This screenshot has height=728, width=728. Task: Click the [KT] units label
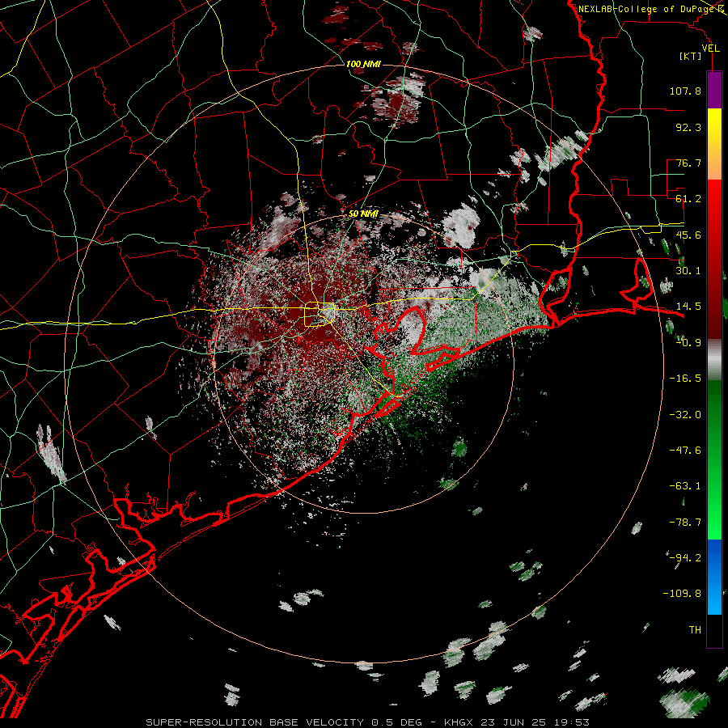click(x=691, y=56)
